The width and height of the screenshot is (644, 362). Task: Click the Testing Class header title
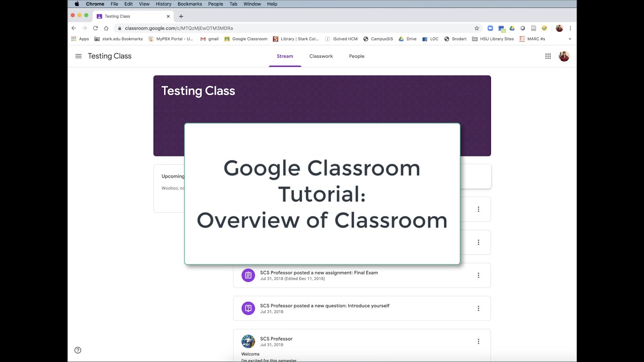[x=110, y=56]
